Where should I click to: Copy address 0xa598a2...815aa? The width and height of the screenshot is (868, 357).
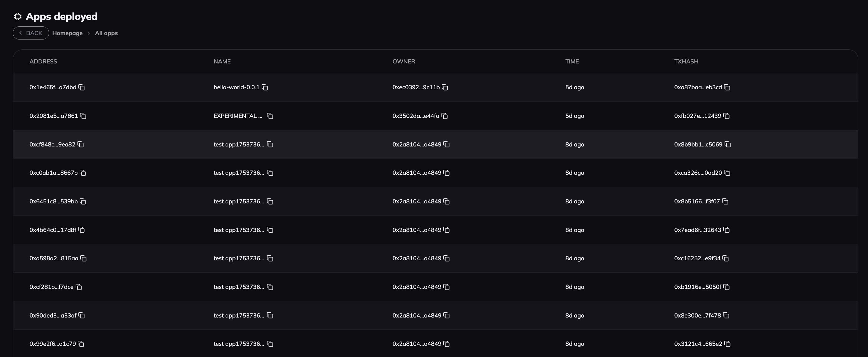click(84, 259)
